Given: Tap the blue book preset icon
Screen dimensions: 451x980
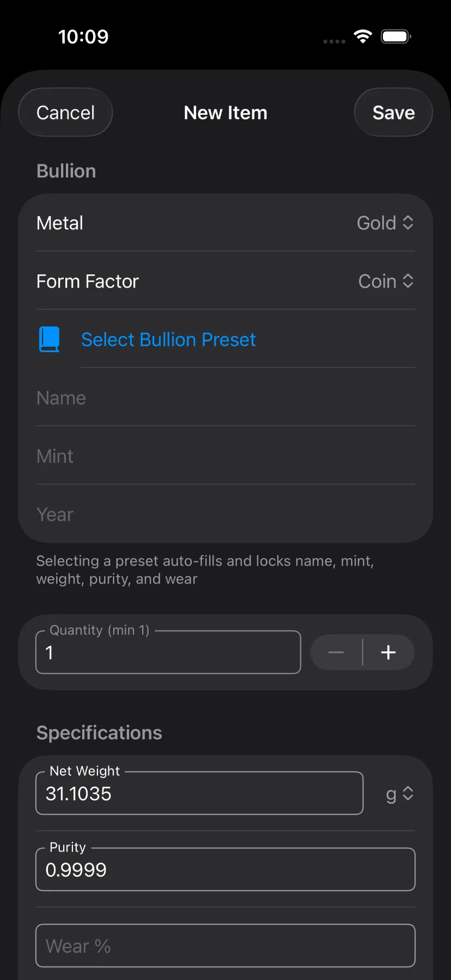Looking at the screenshot, I should [48, 339].
